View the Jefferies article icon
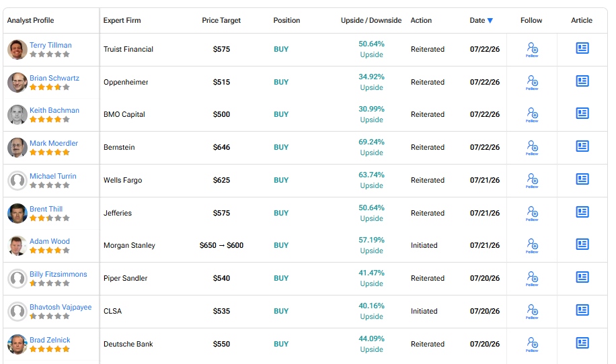Screen dimensions: 616x364 tap(582, 212)
